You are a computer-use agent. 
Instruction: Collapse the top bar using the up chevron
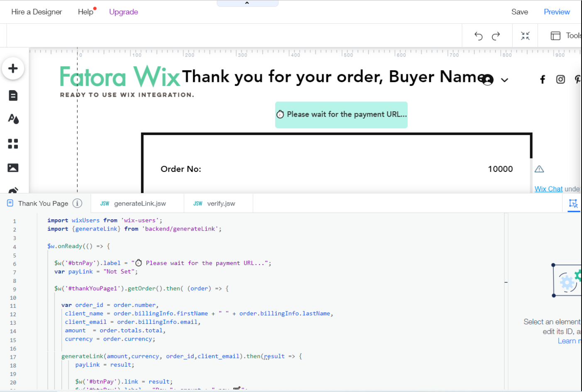click(247, 3)
